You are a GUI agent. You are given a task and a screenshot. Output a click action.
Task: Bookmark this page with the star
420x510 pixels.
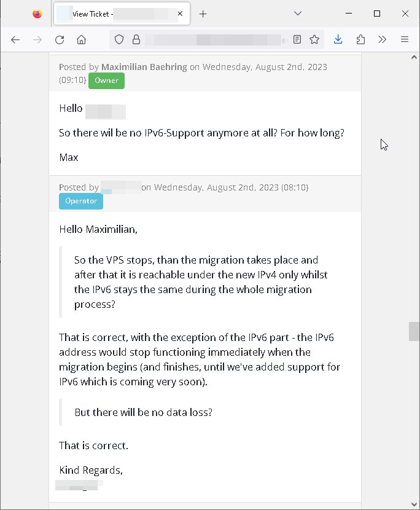(314, 40)
